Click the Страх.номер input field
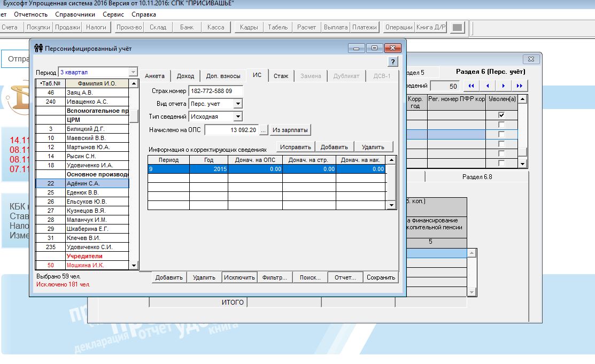 click(x=215, y=91)
